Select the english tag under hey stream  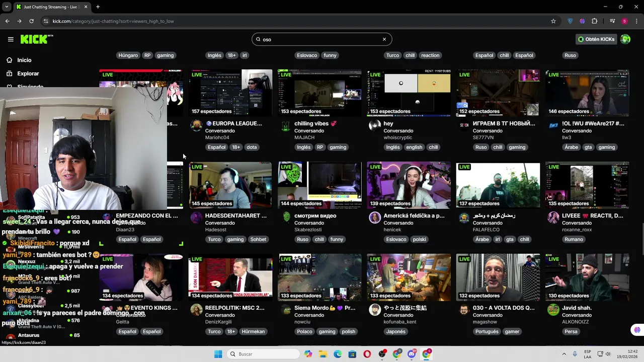coord(414,147)
